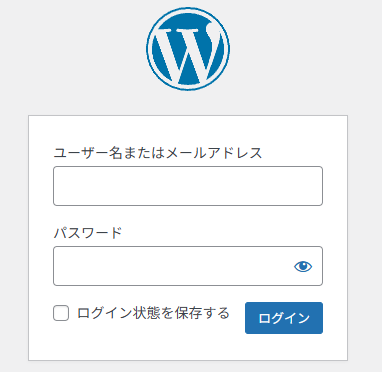Select the empty square checkbox in the form
Screen dimensions: 382x372
(61, 313)
